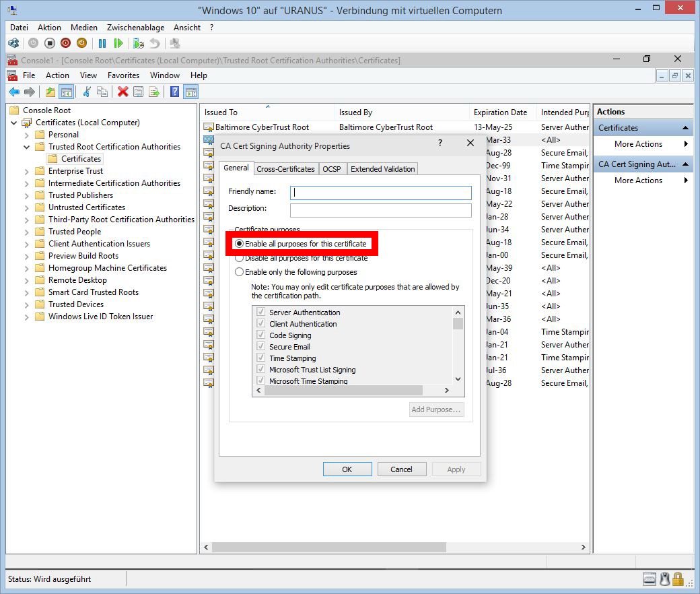Pause the virtual machine with blue pause icon
Viewport: 700px width, 594px height.
point(102,43)
